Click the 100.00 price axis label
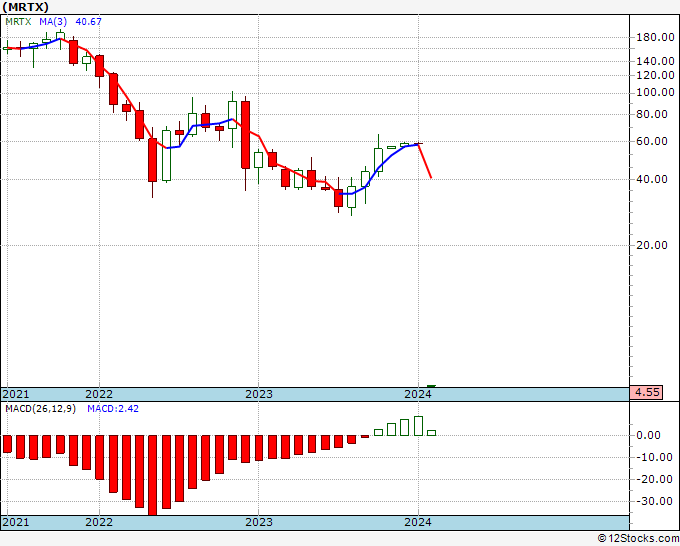This screenshot has height=546, width=680. 655,92
